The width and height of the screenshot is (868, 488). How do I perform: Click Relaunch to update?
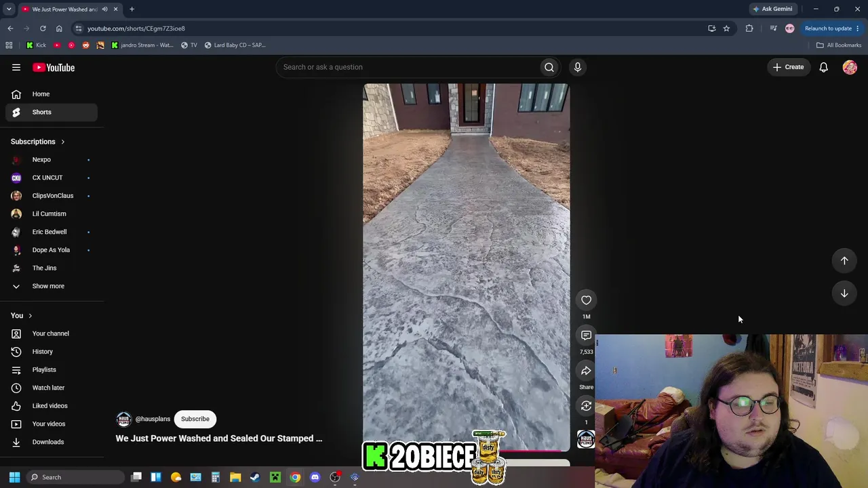coord(828,28)
